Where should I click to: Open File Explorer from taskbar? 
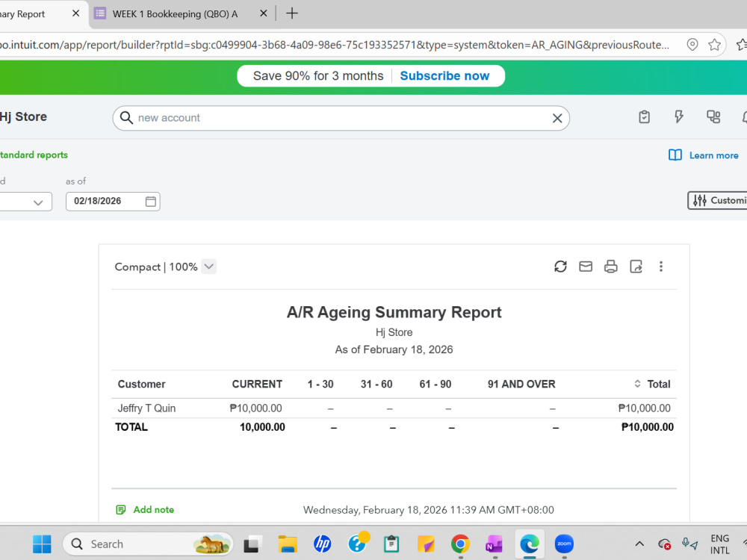pos(288,544)
